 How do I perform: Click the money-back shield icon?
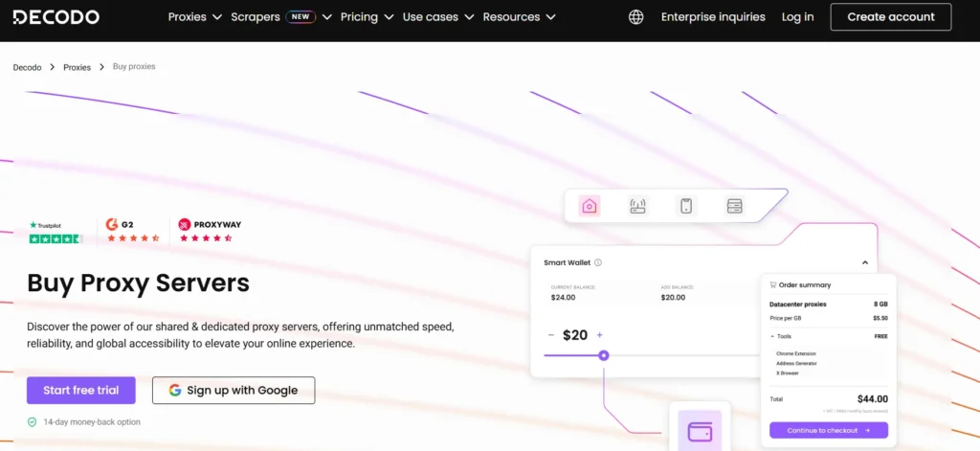point(32,422)
